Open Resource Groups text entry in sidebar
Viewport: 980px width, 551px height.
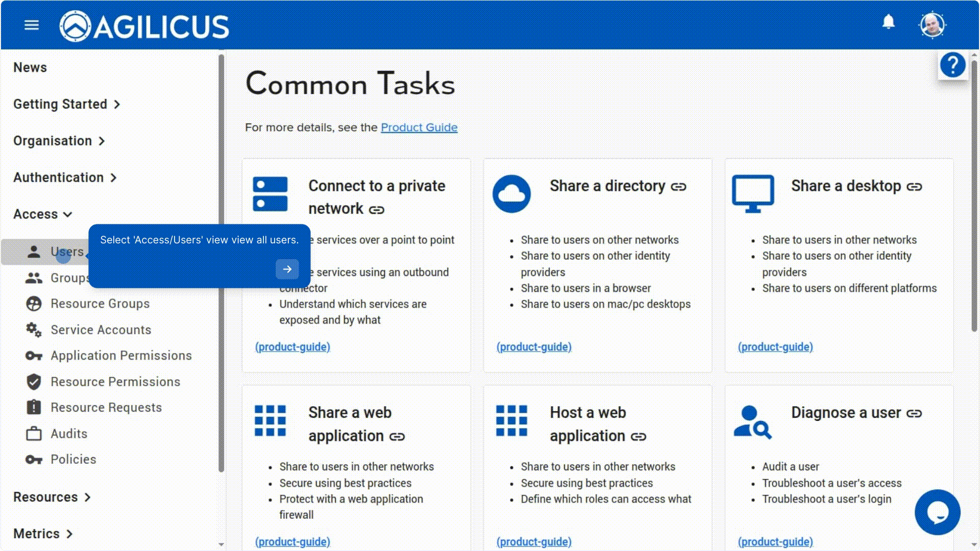tap(100, 304)
